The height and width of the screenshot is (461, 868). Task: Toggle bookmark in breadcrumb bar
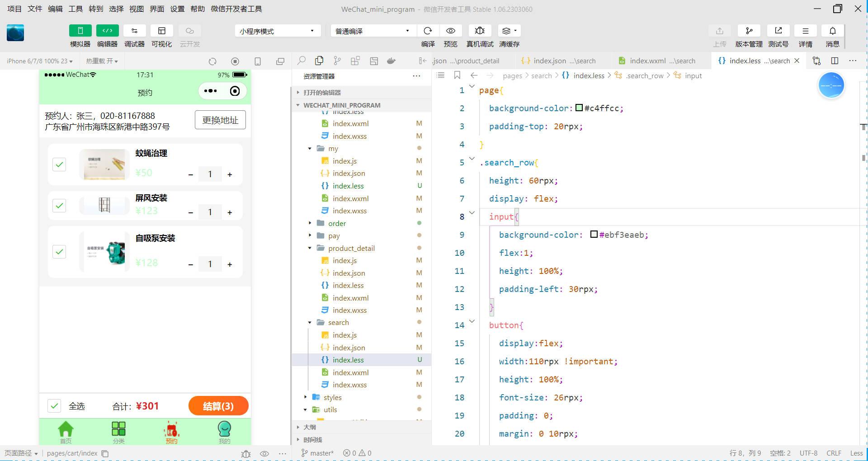(x=457, y=75)
